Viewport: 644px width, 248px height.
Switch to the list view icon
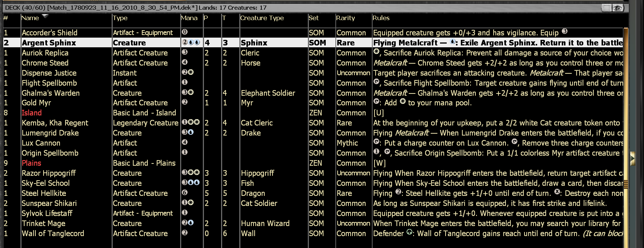tap(607, 8)
